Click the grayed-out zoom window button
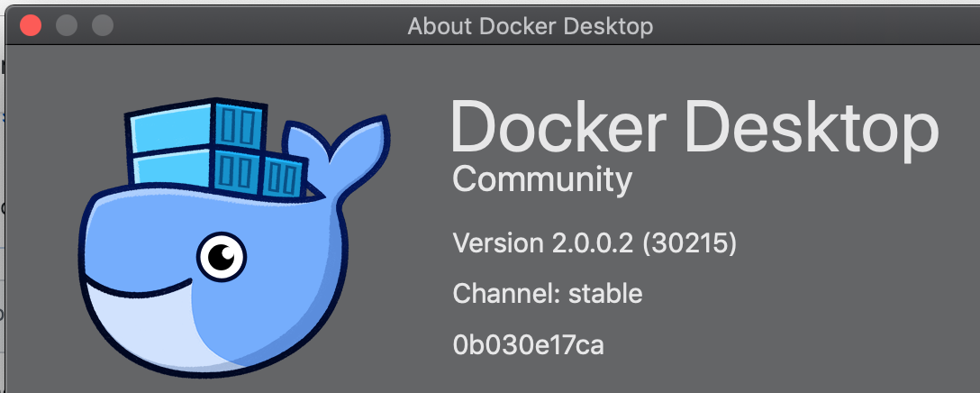 click(x=103, y=25)
